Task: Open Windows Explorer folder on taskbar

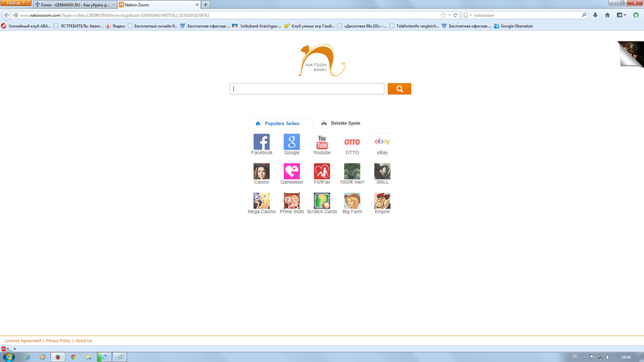Action: 89,357
